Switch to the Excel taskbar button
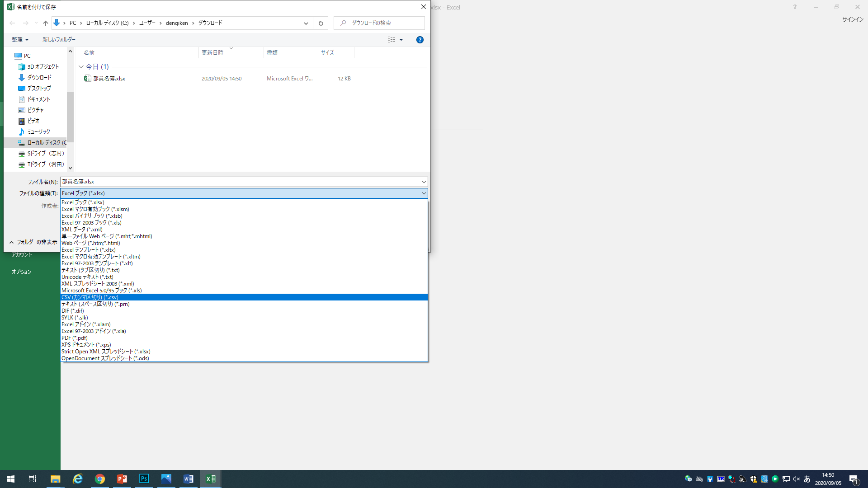Screen dimensions: 868x488 (210, 479)
